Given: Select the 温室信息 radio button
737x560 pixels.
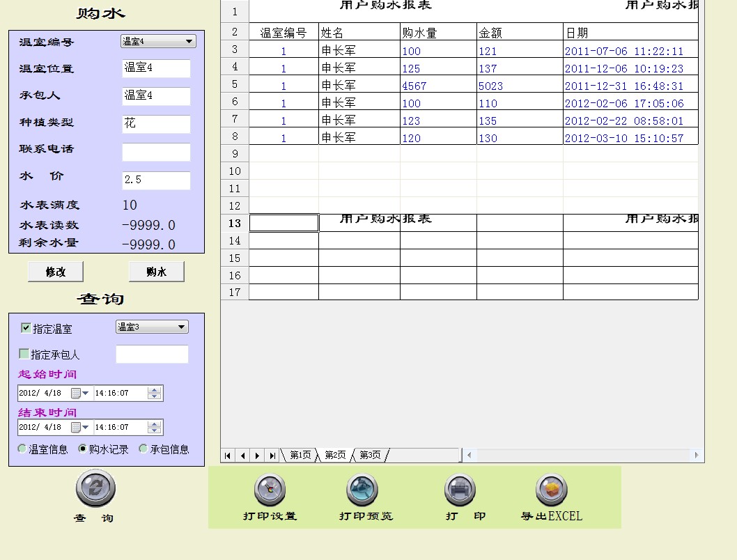Looking at the screenshot, I should 22,449.
